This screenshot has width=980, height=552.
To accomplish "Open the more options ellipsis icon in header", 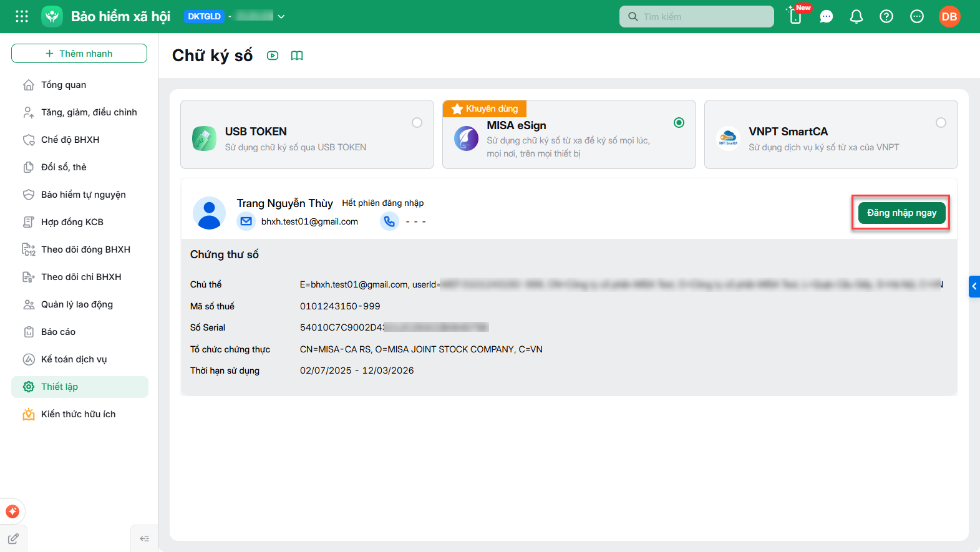I will coord(917,17).
